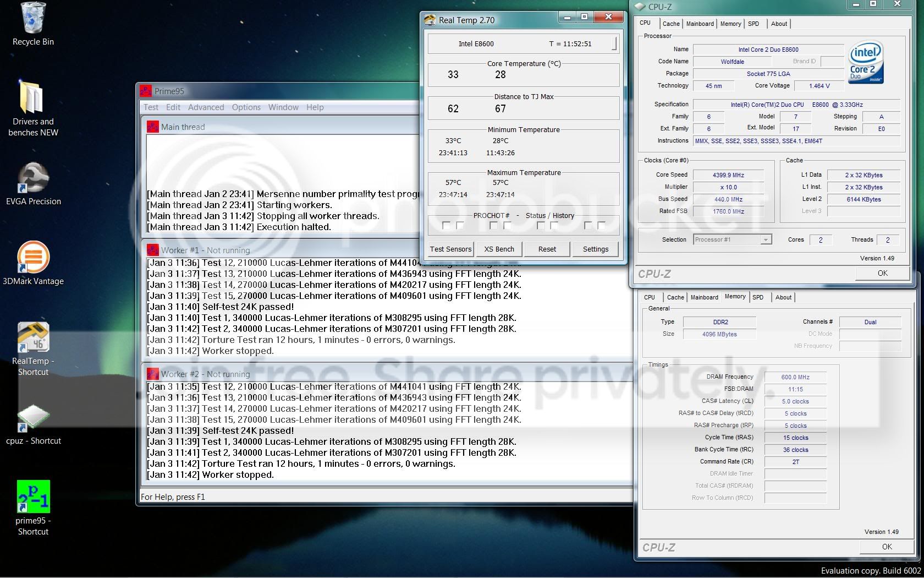Click 'Self-test 24K passed!' line in Worker #1
The width and height of the screenshot is (924, 578).
(x=220, y=307)
